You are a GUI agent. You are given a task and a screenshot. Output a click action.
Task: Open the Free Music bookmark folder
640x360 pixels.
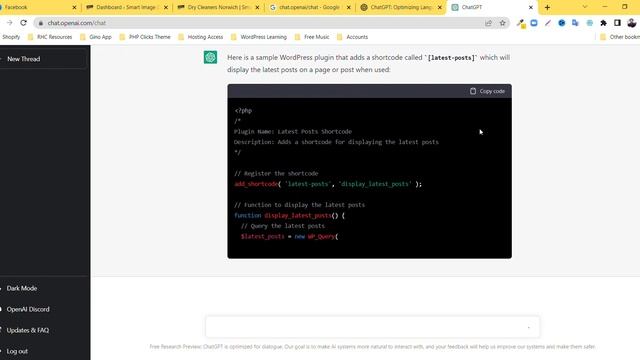pos(312,37)
